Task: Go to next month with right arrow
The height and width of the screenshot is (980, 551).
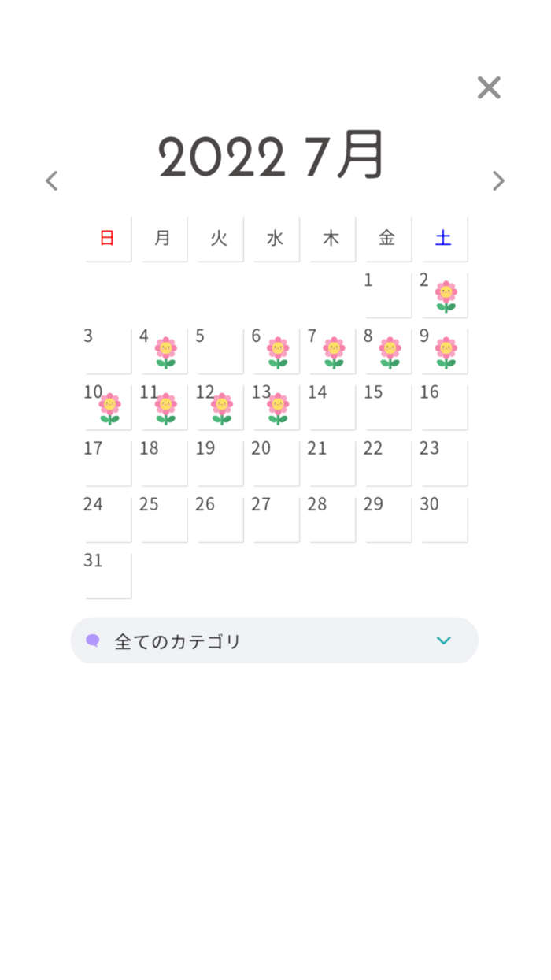Action: tap(498, 180)
